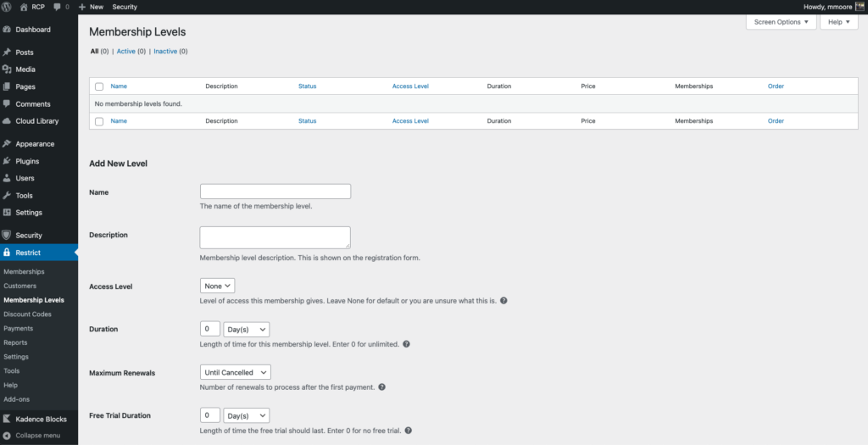Open the Memberships submenu item

point(24,271)
